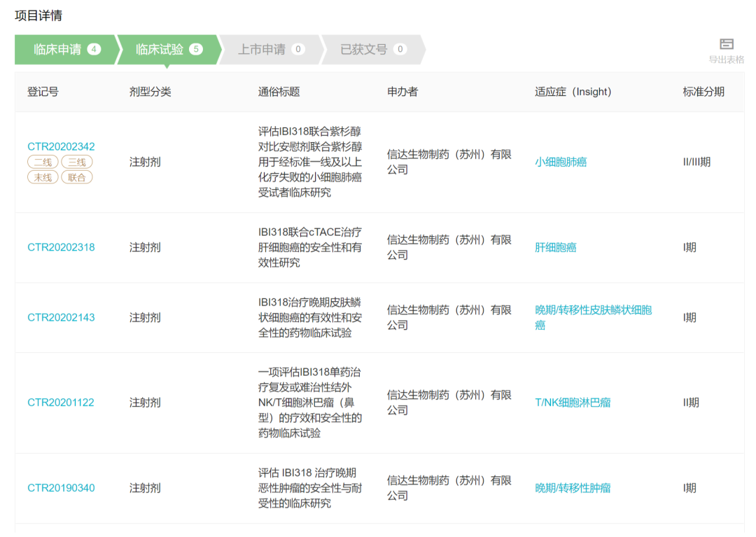The image size is (756, 537).
Task: Click the 末线 tag under CTR20202342
Action: (43, 177)
